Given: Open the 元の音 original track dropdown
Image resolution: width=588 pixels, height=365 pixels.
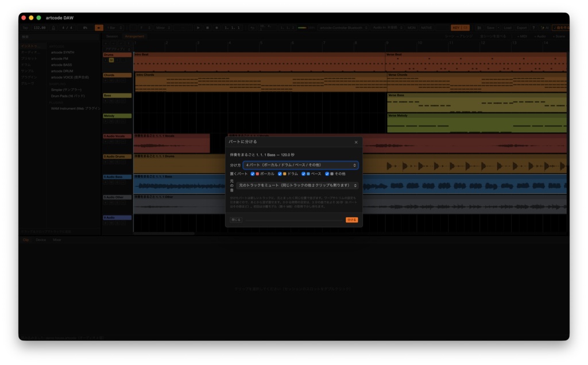Looking at the screenshot, I should 297,186.
